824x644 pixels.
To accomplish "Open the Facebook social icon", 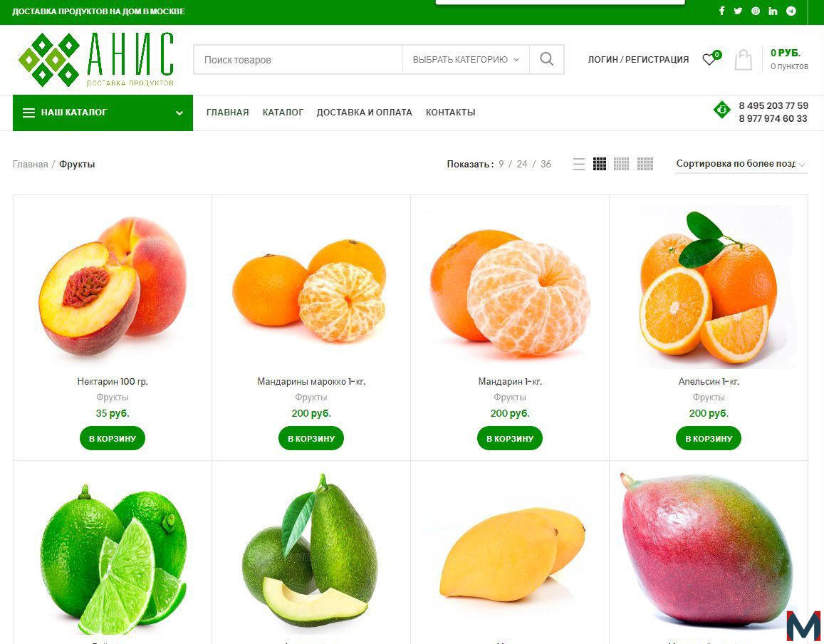I will [x=721, y=11].
